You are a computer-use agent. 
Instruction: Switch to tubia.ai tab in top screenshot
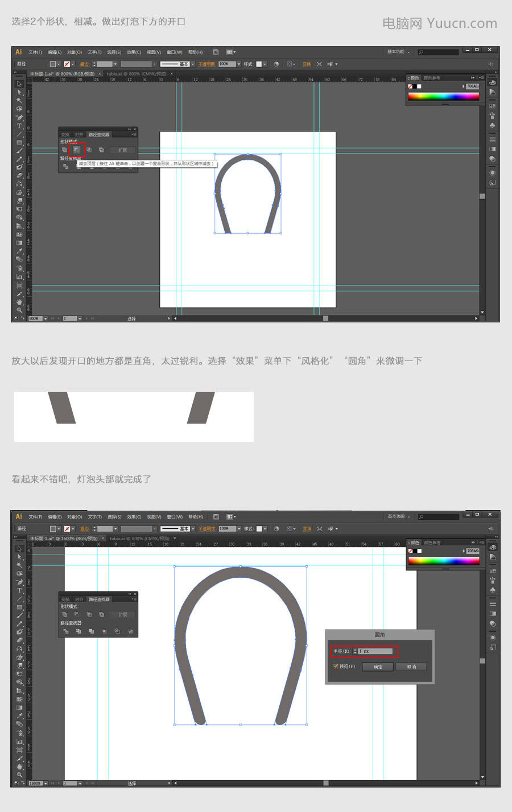pyautogui.click(x=137, y=74)
